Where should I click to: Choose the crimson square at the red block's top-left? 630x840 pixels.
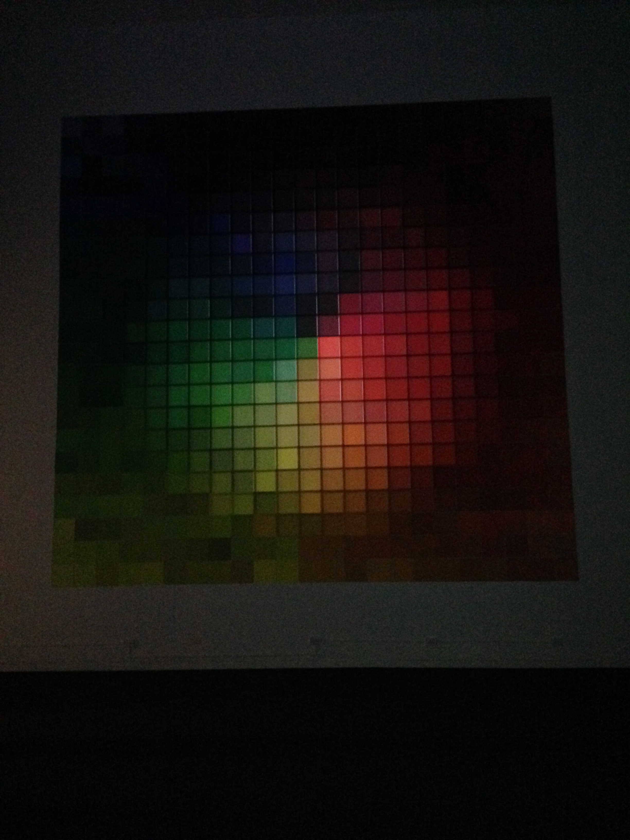coord(350,304)
